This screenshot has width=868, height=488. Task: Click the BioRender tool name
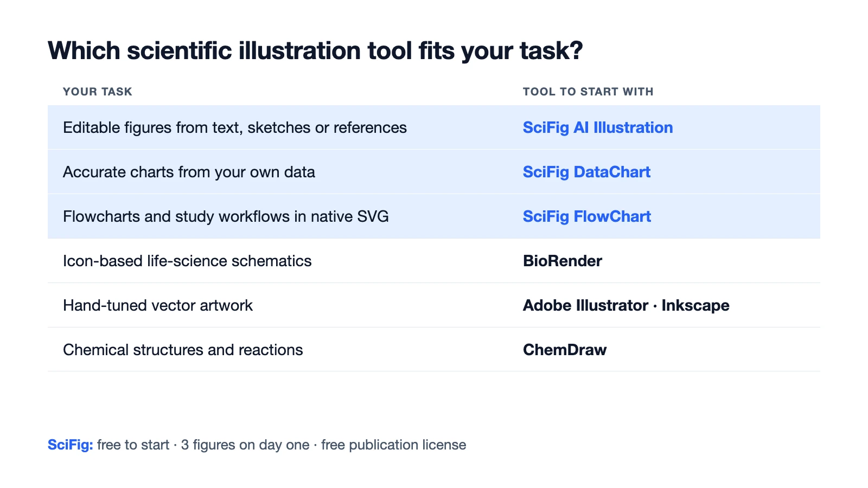pos(563,261)
